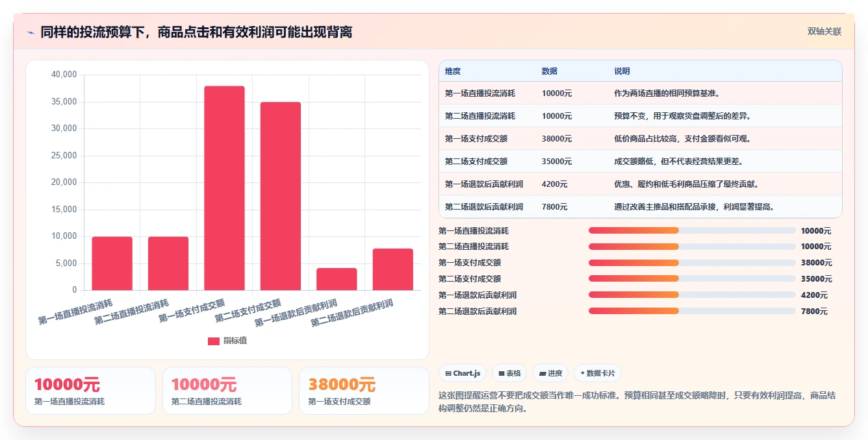Click the shortest chart bar, 第一场退款后贡献利润

click(x=337, y=279)
